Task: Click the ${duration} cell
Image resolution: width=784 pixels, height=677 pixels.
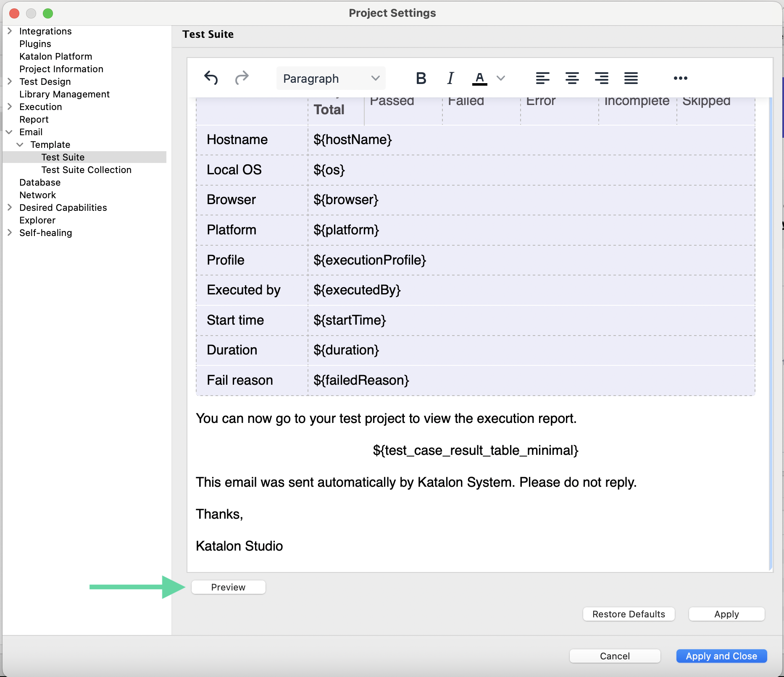Action: click(x=531, y=350)
